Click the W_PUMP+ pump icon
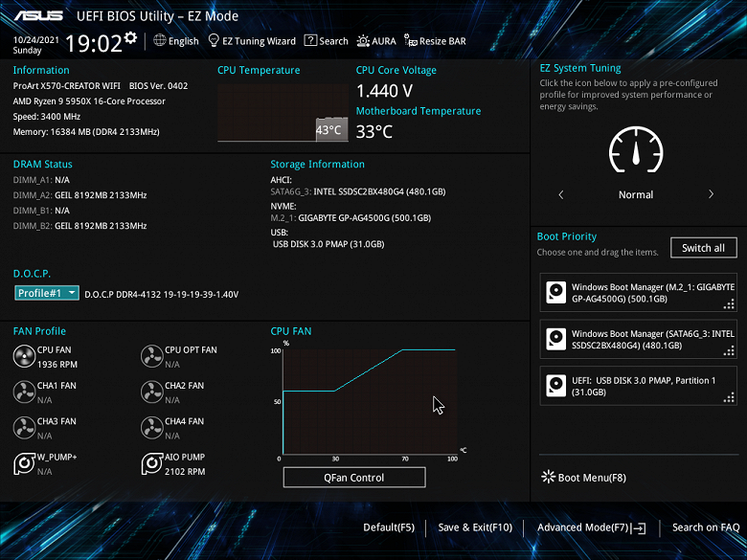 (24, 464)
